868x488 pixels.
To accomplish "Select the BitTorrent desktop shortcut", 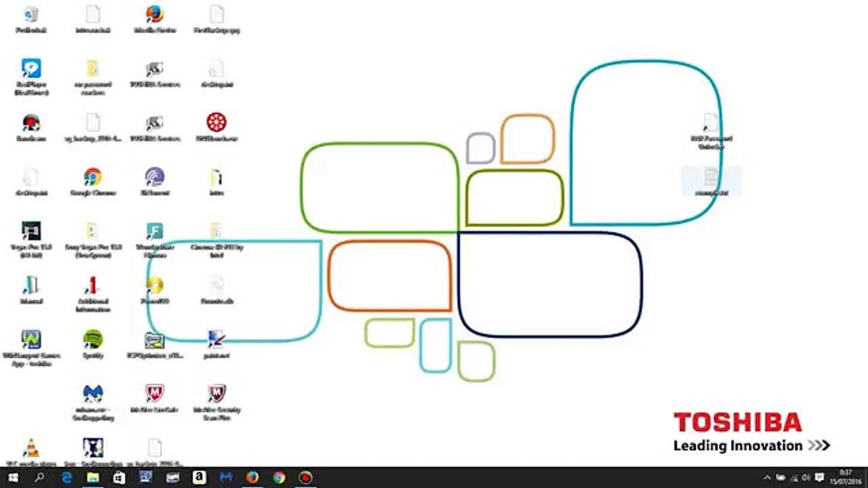I will click(x=155, y=182).
